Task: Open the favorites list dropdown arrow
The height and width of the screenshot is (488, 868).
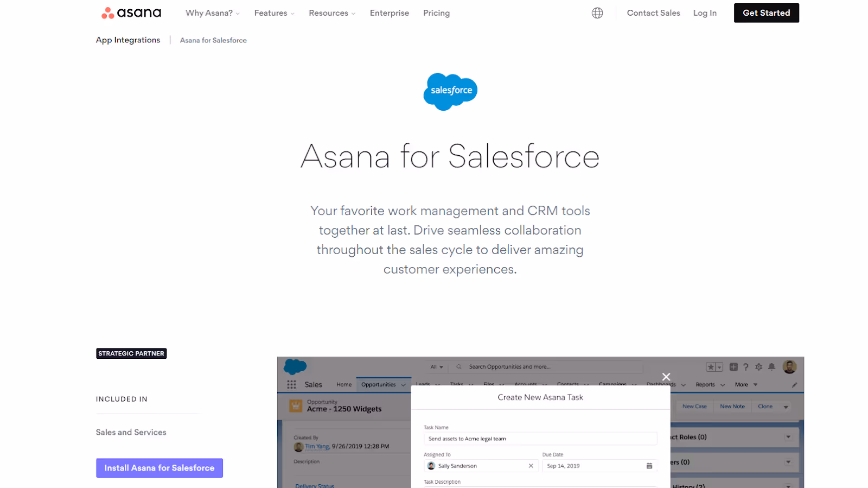Action: pyautogui.click(x=719, y=367)
